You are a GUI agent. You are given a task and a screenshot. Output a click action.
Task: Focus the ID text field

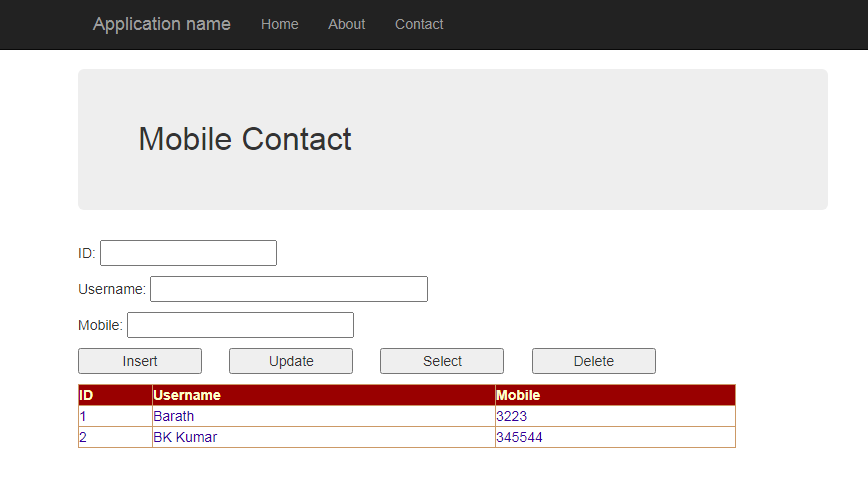tap(188, 253)
